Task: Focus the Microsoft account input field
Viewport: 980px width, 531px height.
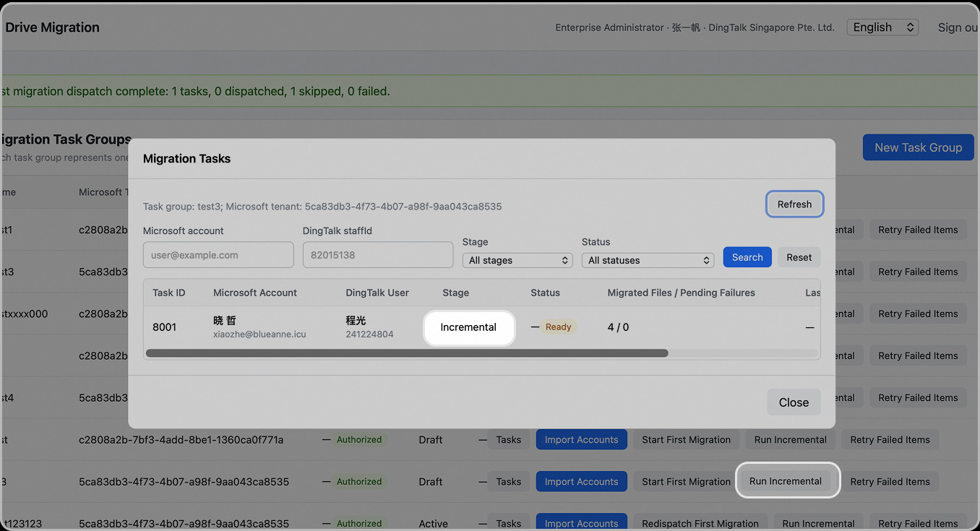Action: (218, 255)
